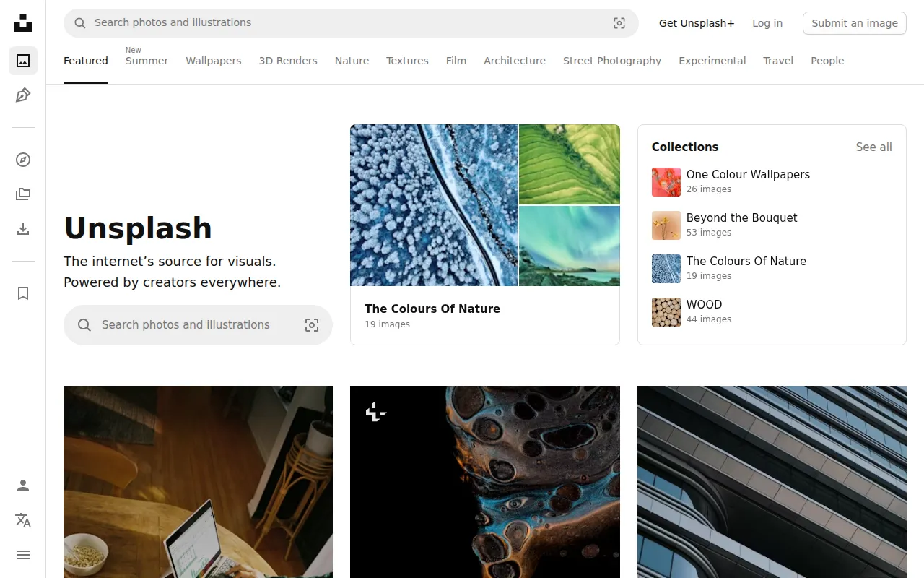The width and height of the screenshot is (924, 578).
Task: Open the WOOD collection
Action: (705, 304)
